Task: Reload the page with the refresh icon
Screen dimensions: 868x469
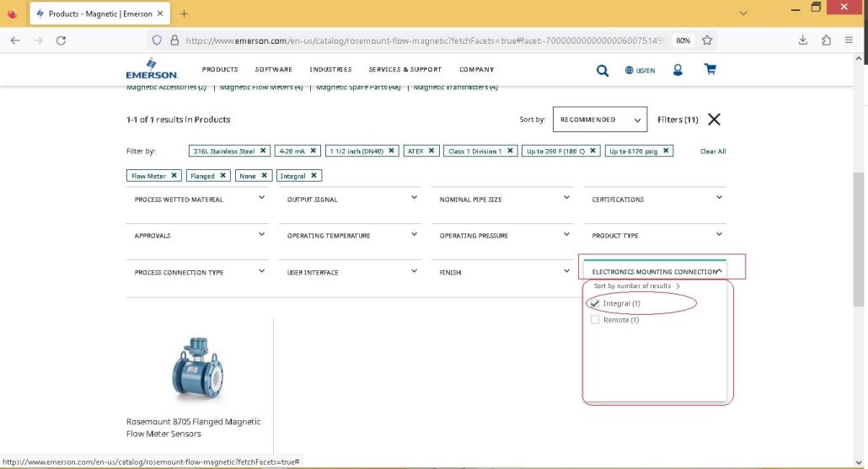Action: coord(61,40)
